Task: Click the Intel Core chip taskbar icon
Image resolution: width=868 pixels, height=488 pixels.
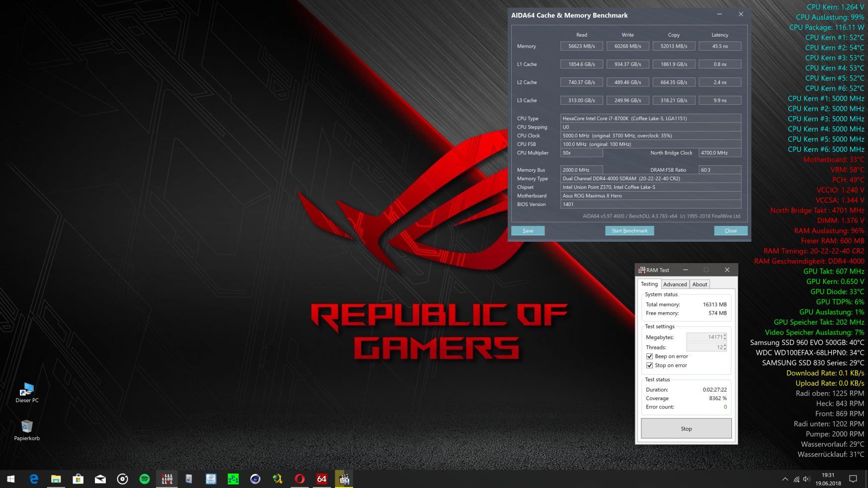Action: pyautogui.click(x=211, y=479)
